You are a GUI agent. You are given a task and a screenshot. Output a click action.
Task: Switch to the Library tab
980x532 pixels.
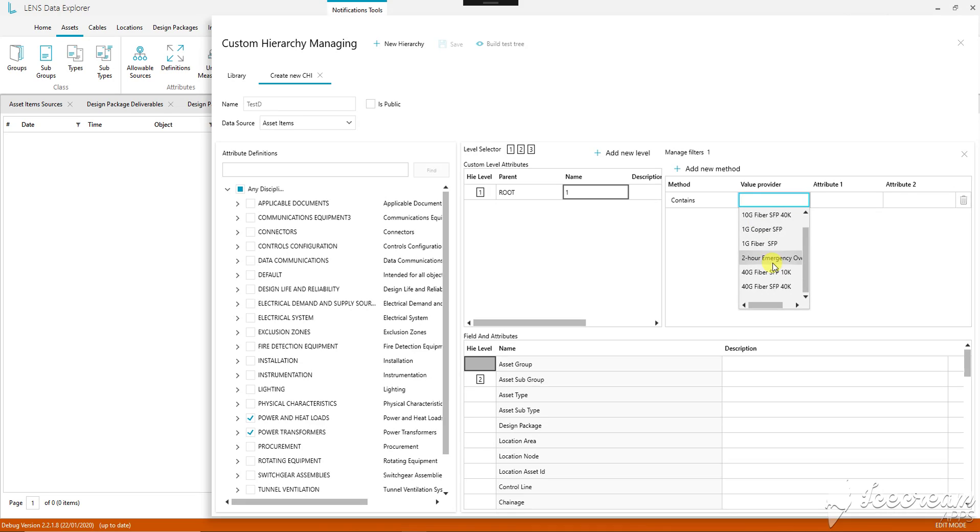(236, 76)
